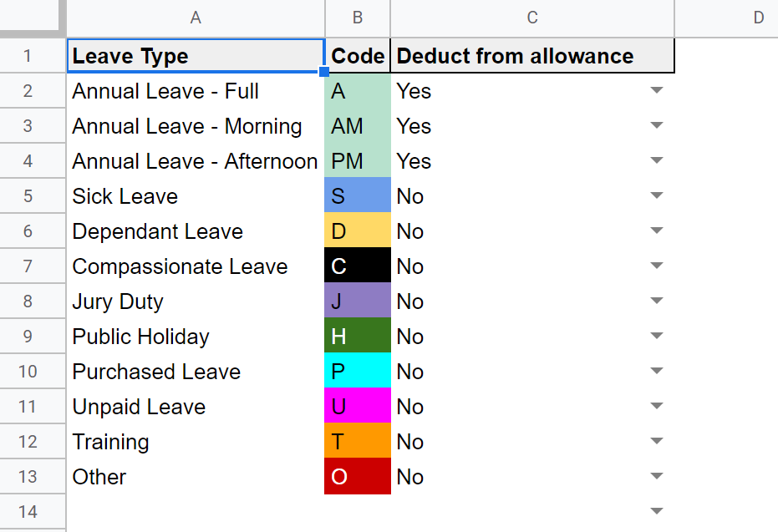Open the Deduct dropdown for Training row
This screenshot has height=532, width=778.
tap(657, 442)
